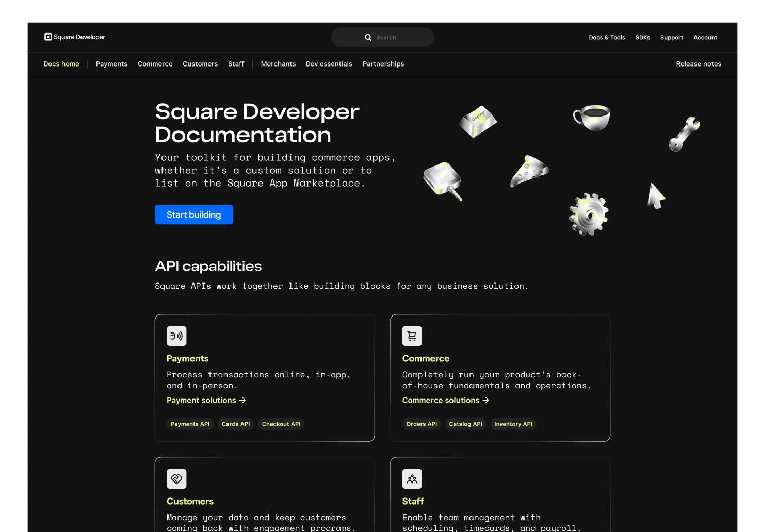
Task: Click the Customers card handshake heart icon
Action: point(176,479)
